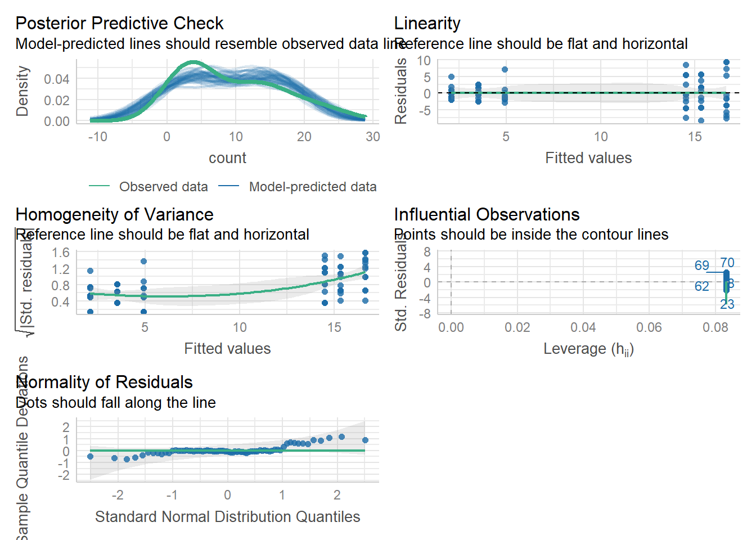
Task: Click the observation label 62
Action: click(x=701, y=286)
